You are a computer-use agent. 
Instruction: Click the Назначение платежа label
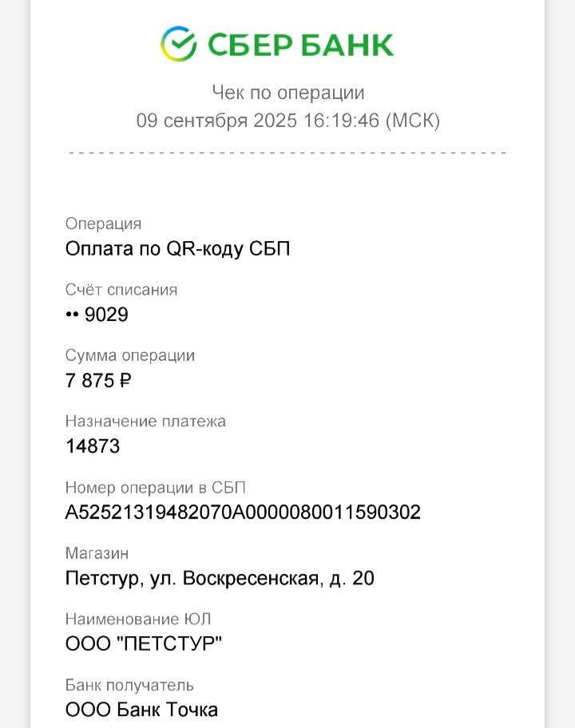(145, 421)
